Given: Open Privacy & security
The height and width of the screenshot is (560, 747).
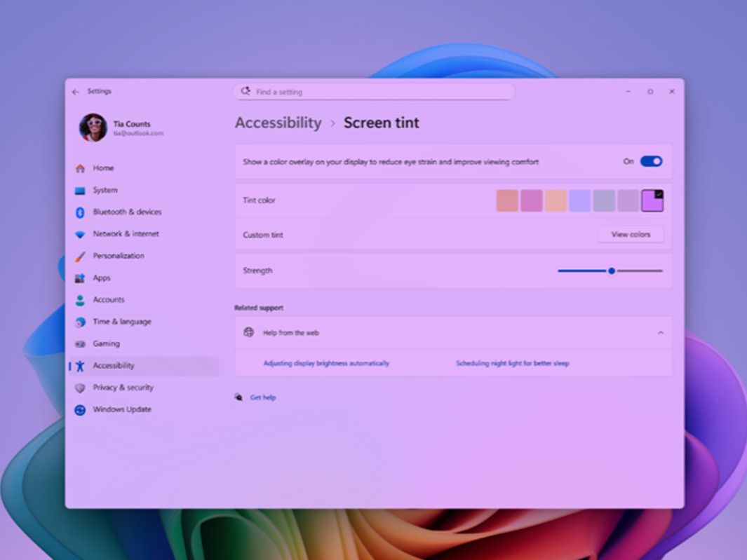Looking at the screenshot, I should (x=143, y=388).
